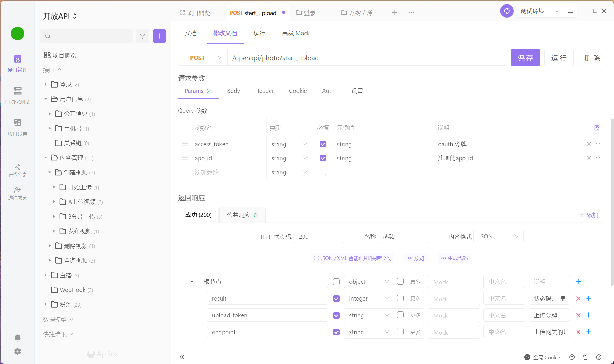The image size is (614, 364).
Task: Click 添加 response link
Action: [589, 215]
